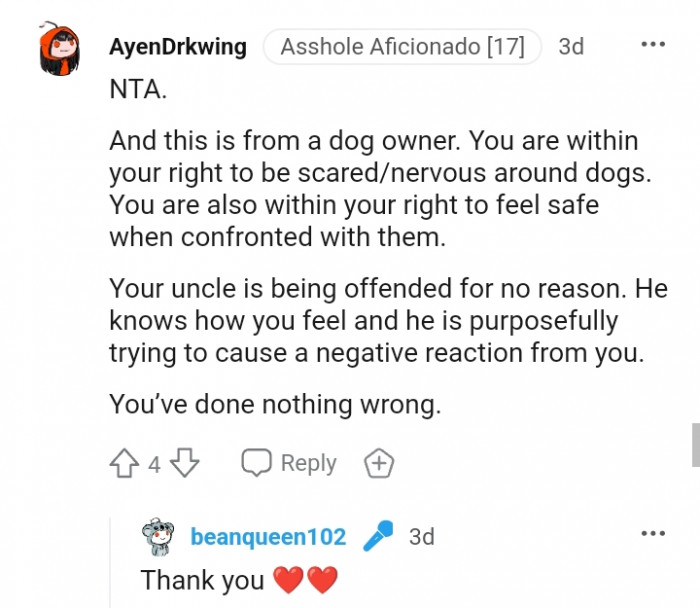Collapse the reply thread via the vertical line
The width and height of the screenshot is (700, 608).
click(x=111, y=560)
